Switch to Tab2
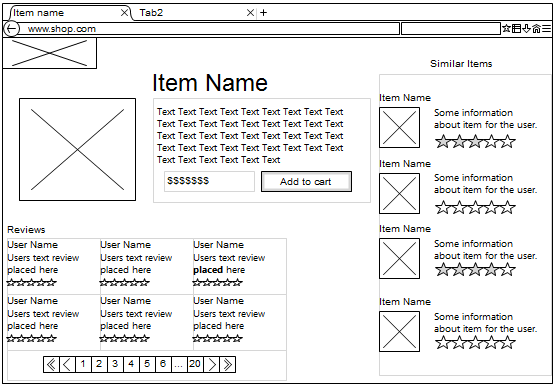 point(191,13)
